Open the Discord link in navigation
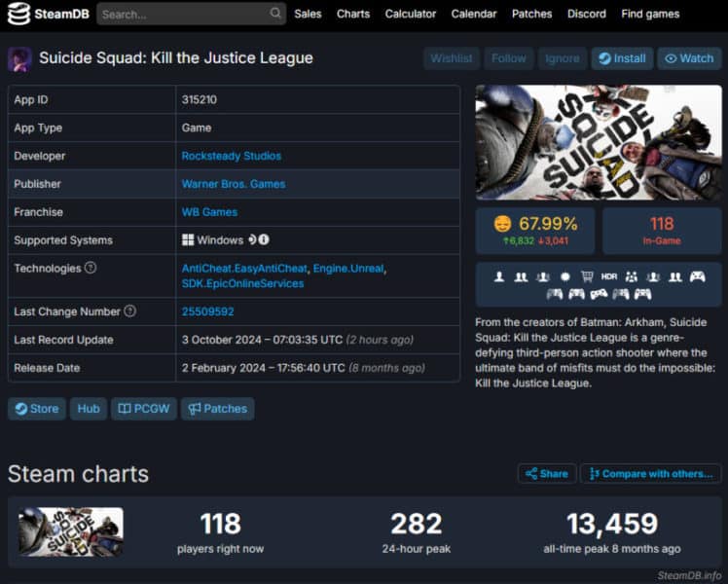 [x=587, y=14]
